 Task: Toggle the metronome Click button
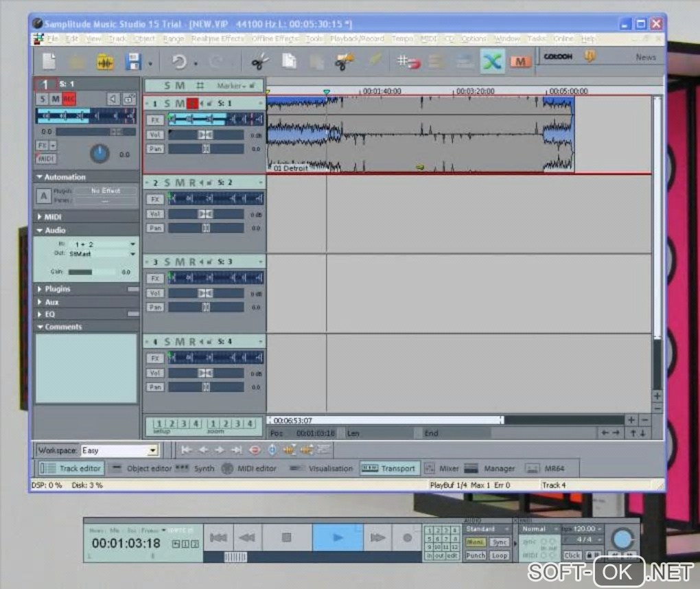pyautogui.click(x=572, y=555)
